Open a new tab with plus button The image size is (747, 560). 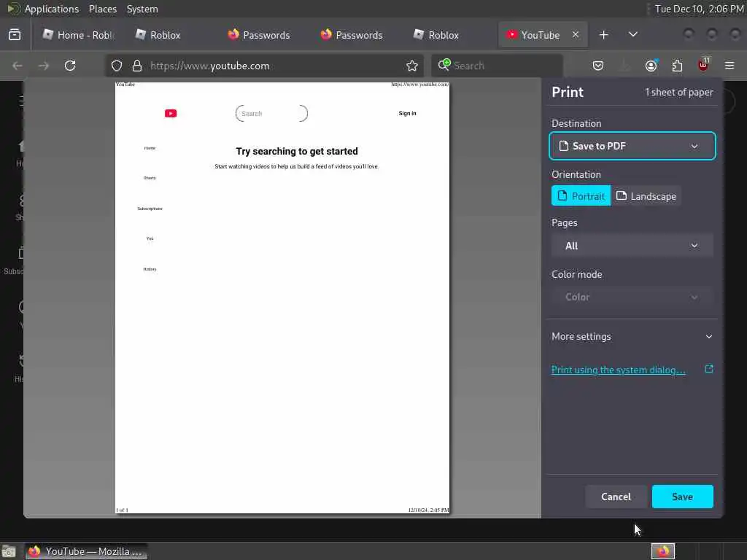pos(603,35)
